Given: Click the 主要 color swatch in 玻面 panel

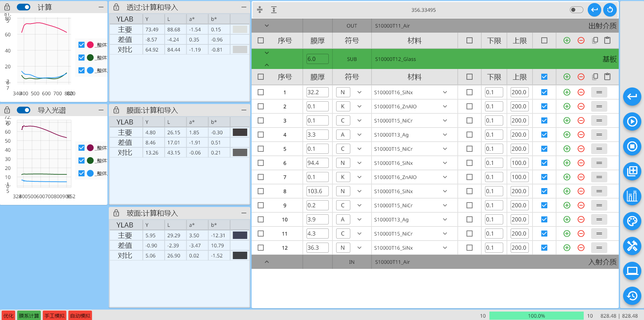Looking at the screenshot, I should (x=240, y=235).
